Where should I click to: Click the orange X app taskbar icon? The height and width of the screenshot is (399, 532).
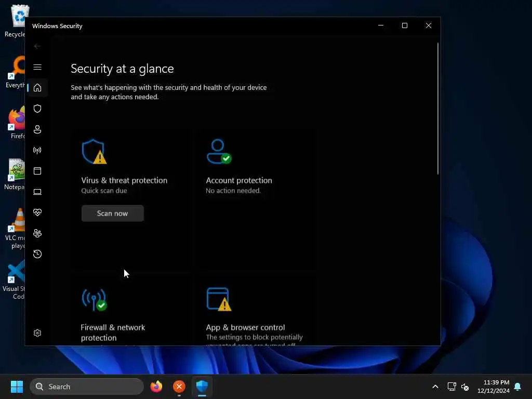coord(179,387)
